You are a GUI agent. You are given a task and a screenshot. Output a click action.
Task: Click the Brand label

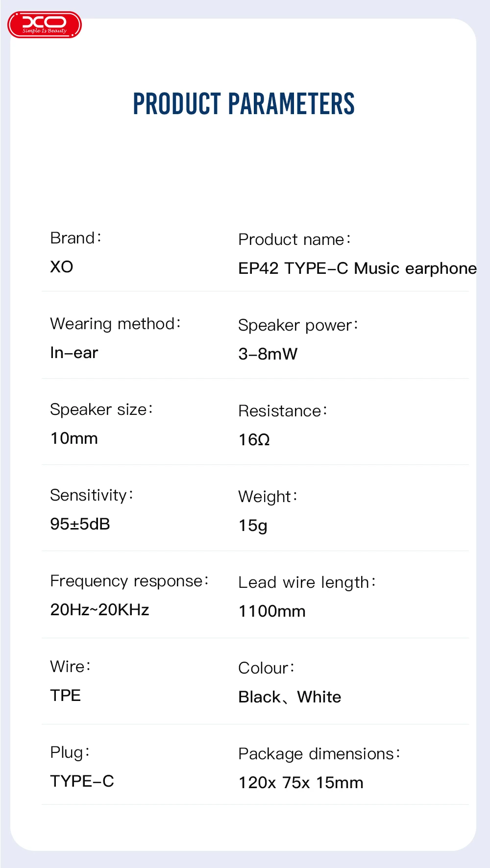76,238
